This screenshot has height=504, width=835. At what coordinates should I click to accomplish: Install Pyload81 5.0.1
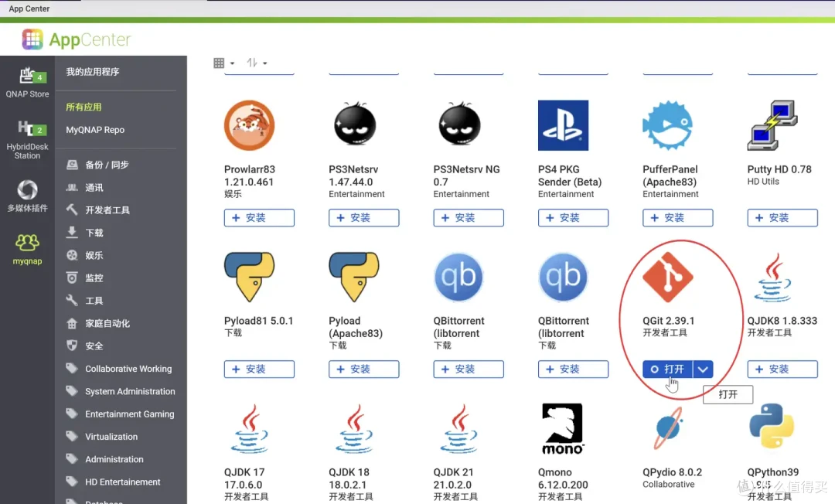(259, 369)
